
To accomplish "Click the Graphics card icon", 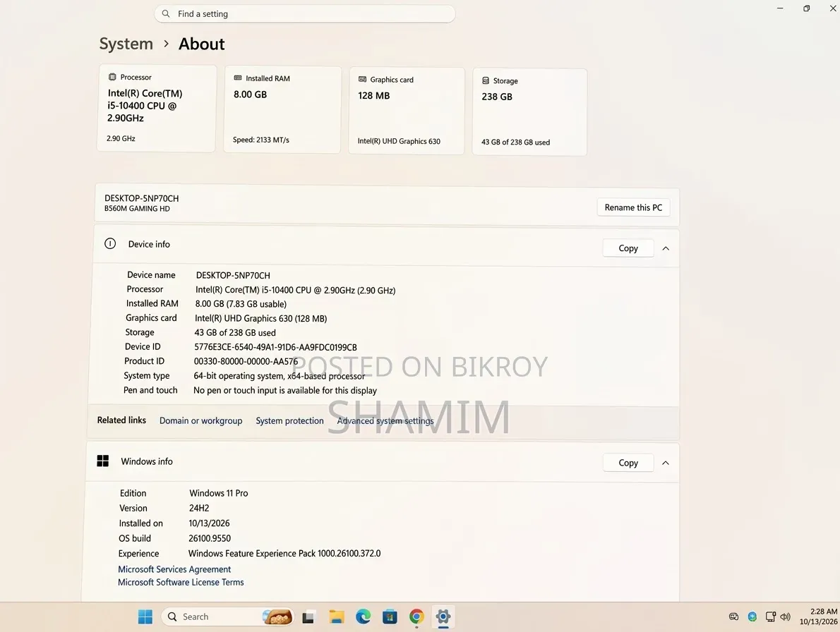I will pyautogui.click(x=362, y=79).
